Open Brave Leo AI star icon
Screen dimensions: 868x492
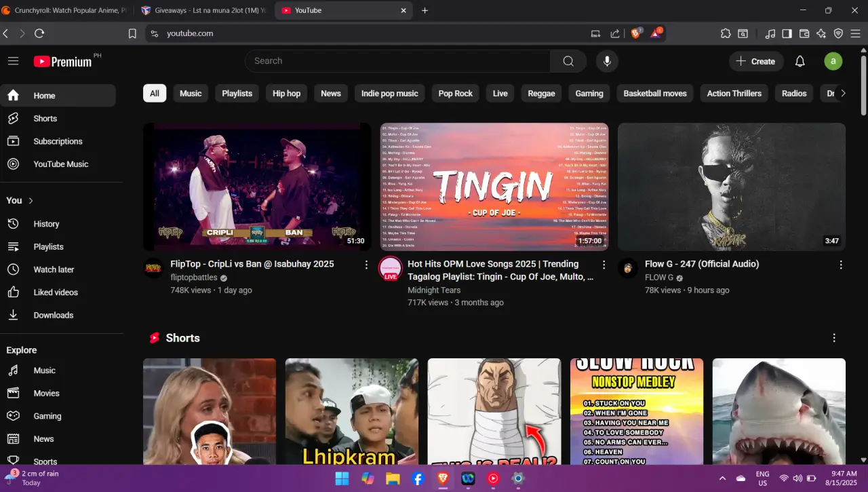point(821,33)
